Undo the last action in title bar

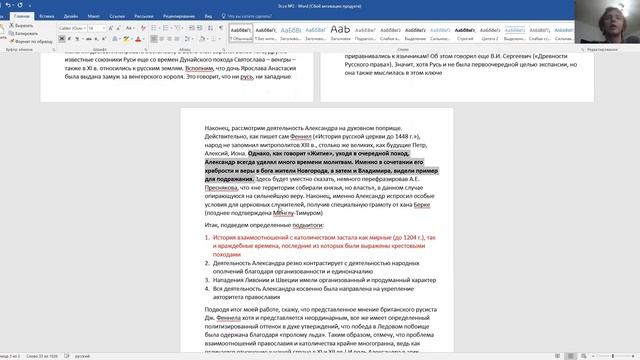8,5
